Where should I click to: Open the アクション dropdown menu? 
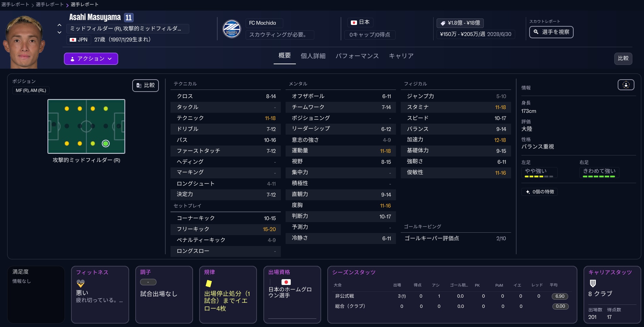tap(91, 59)
